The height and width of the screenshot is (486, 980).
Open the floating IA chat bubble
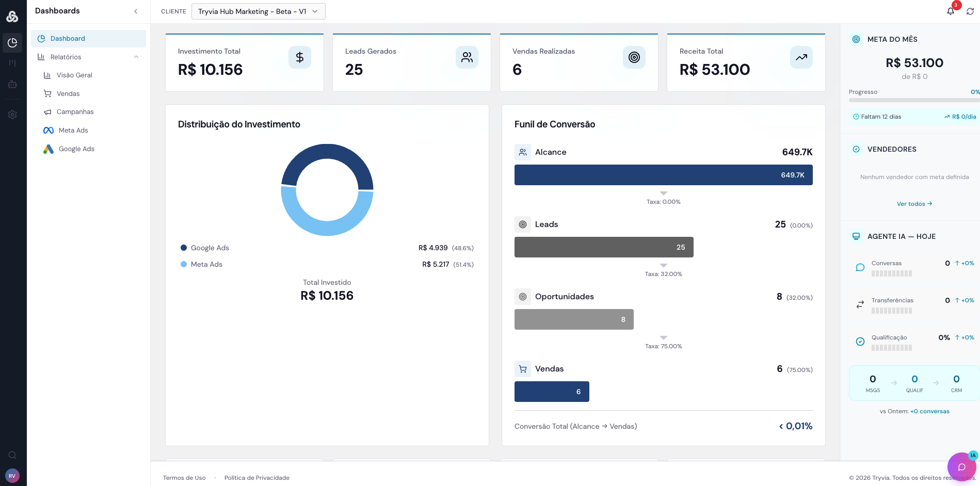[961, 467]
